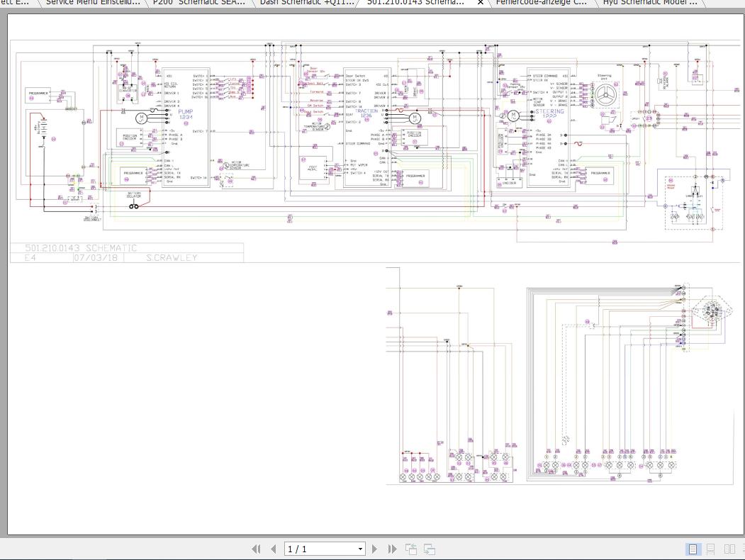The width and height of the screenshot is (745, 560).
Task: Open the page number dropdown arrow
Action: pos(360,549)
